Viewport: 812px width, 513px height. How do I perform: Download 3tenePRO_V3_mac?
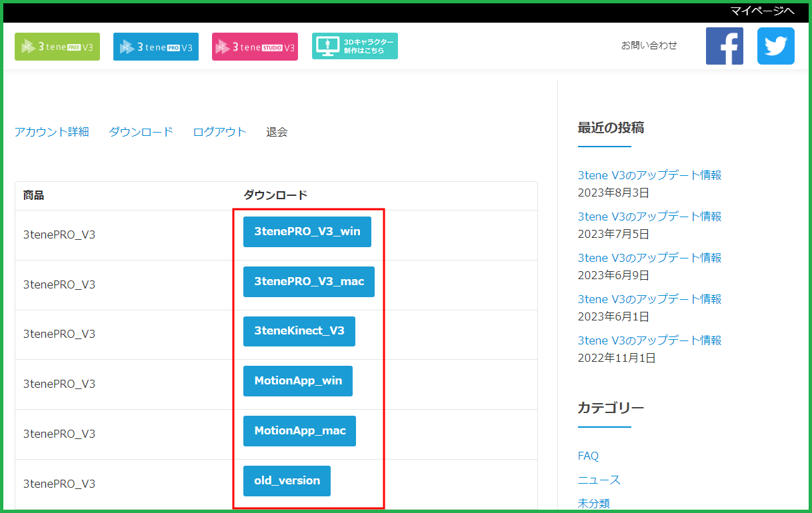[x=309, y=282]
